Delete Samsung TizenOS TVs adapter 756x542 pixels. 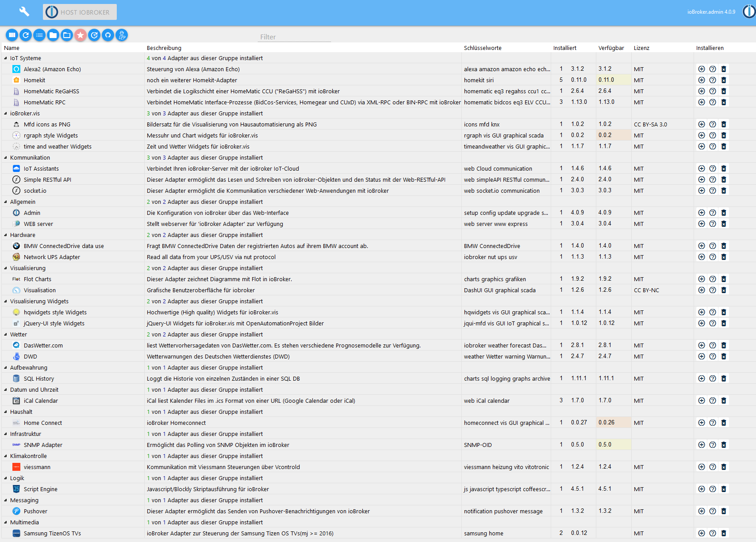[724, 533]
